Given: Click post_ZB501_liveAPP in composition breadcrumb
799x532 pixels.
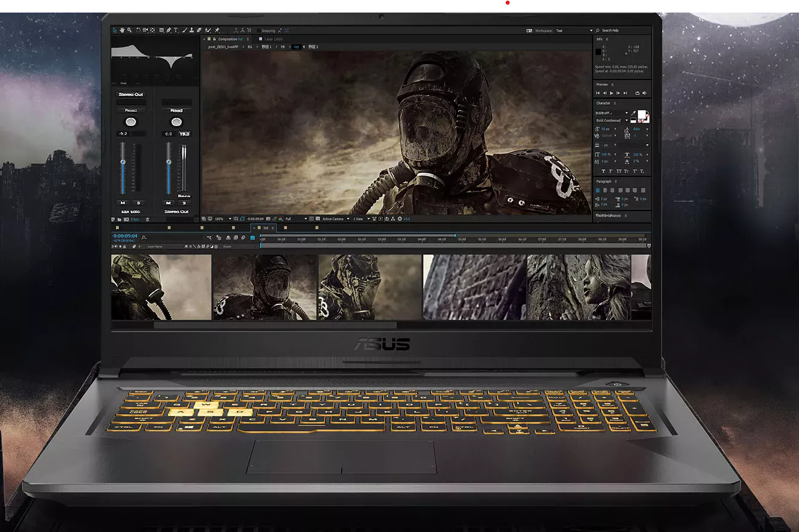Looking at the screenshot, I should pos(223,47).
